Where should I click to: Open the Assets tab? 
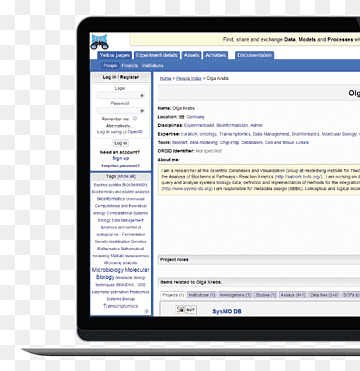[x=191, y=55]
